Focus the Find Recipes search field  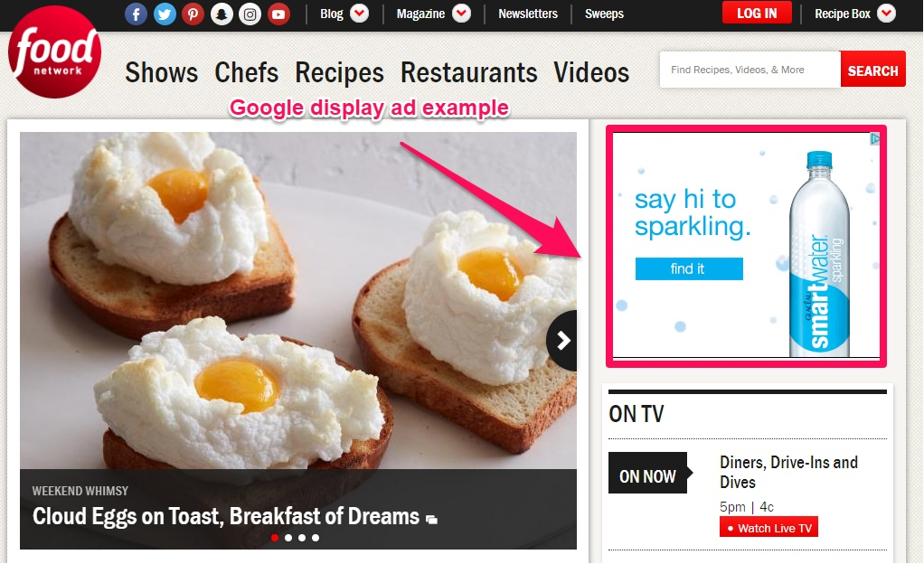[x=750, y=70]
